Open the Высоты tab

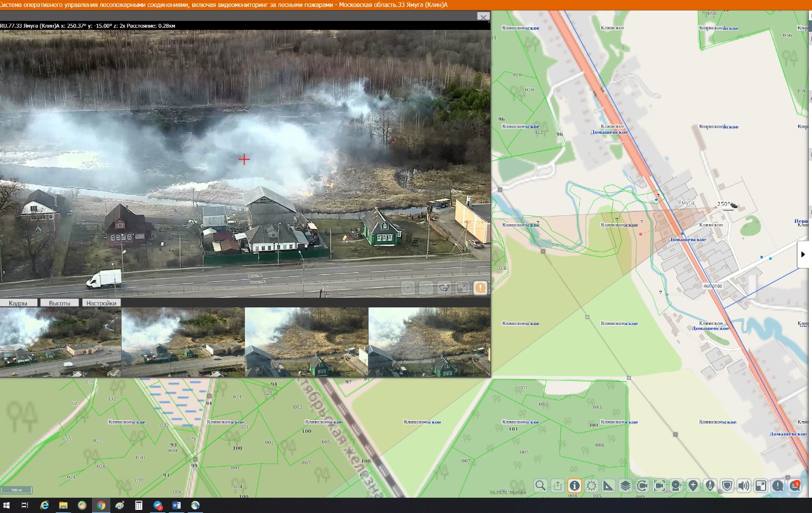[x=60, y=303]
